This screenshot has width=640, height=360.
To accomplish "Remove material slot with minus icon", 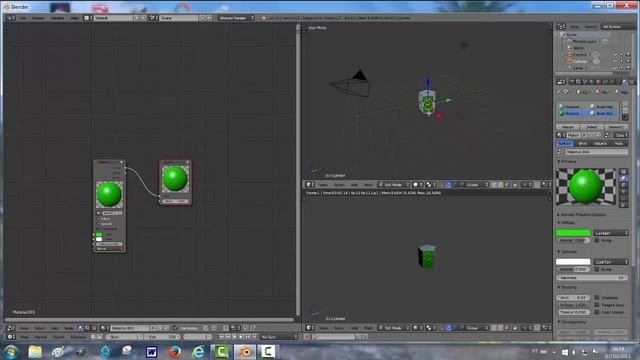I will [x=625, y=111].
